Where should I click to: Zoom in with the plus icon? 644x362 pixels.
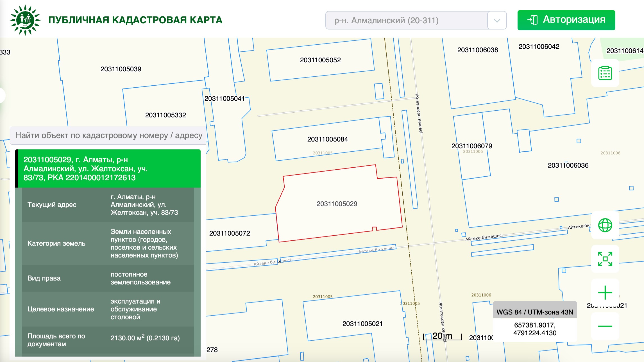point(605,293)
